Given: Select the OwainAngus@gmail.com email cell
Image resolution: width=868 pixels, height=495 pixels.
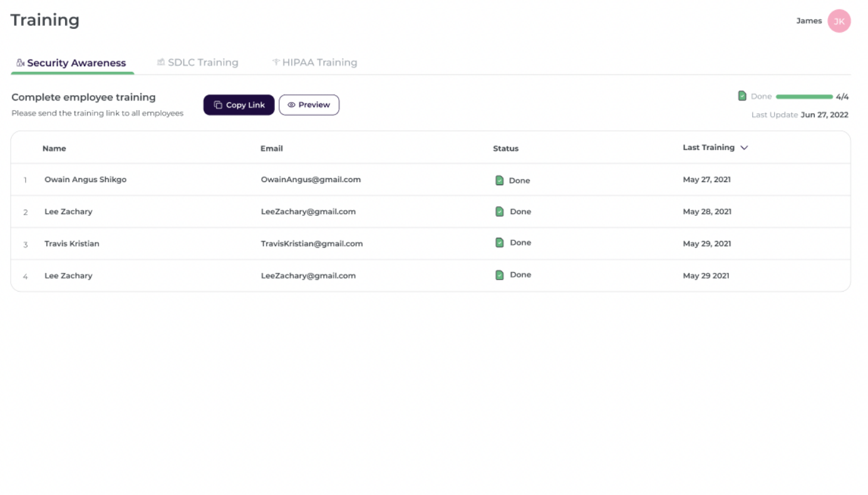Looking at the screenshot, I should point(311,180).
